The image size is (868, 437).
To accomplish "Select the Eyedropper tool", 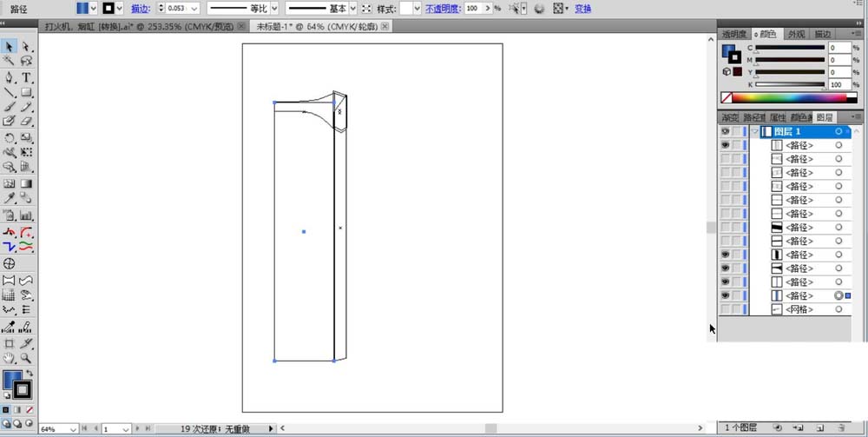I will pyautogui.click(x=10, y=198).
